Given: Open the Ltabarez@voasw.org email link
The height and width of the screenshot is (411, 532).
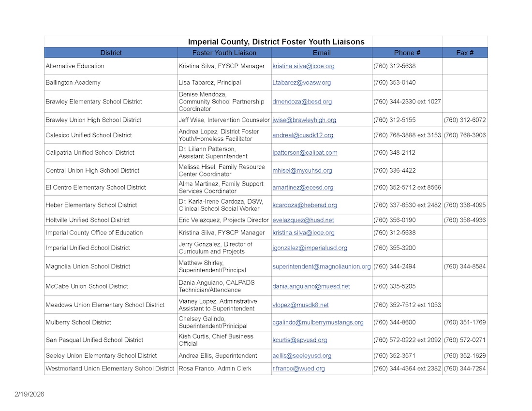Looking at the screenshot, I should coord(301,83).
